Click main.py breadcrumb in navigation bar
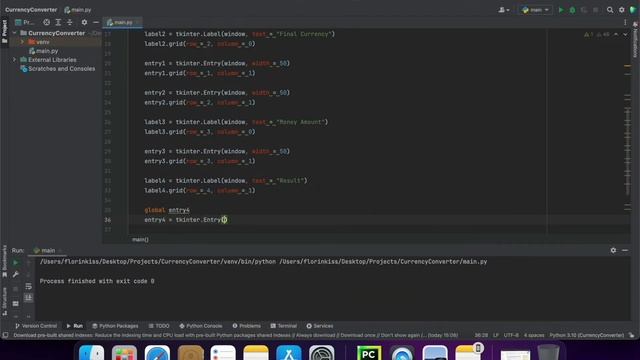The height and width of the screenshot is (360, 640). point(78,10)
